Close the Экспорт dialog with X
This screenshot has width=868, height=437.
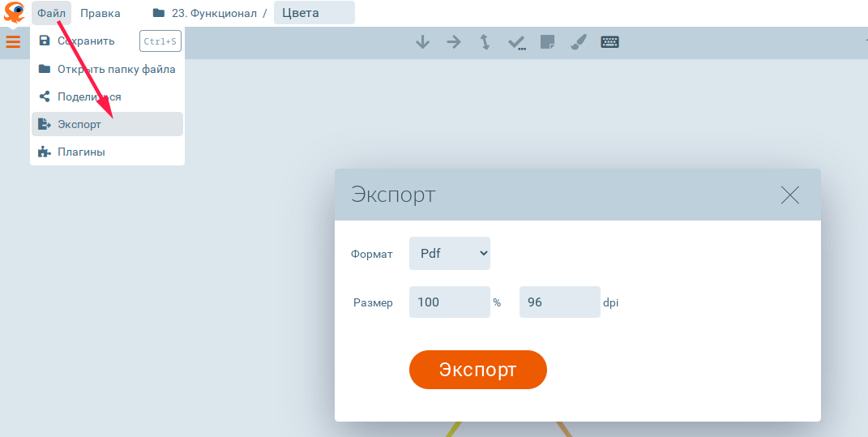790,195
